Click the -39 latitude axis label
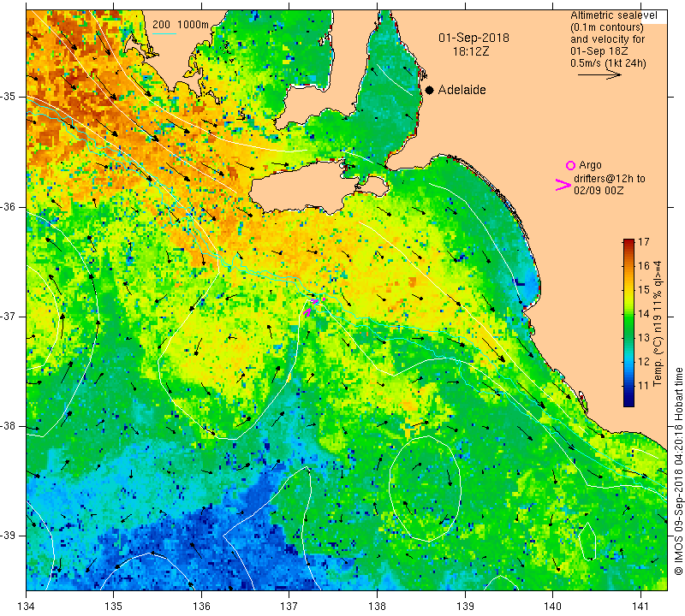Screen dimensions: 685x616 click(9, 536)
